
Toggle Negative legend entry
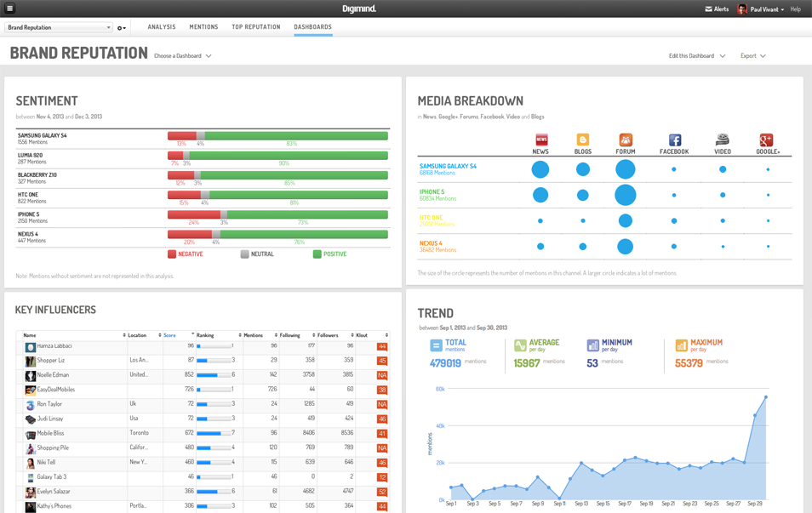pyautogui.click(x=186, y=254)
